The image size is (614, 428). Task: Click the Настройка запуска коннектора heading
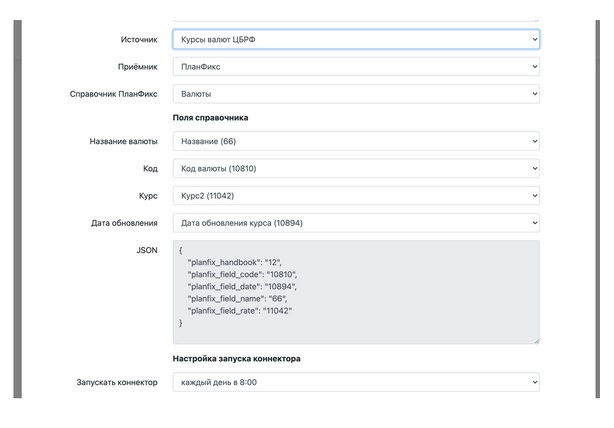tap(237, 359)
